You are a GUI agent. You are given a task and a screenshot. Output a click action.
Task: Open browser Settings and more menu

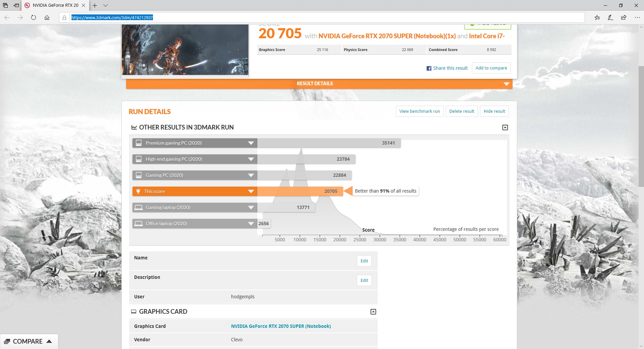click(637, 17)
